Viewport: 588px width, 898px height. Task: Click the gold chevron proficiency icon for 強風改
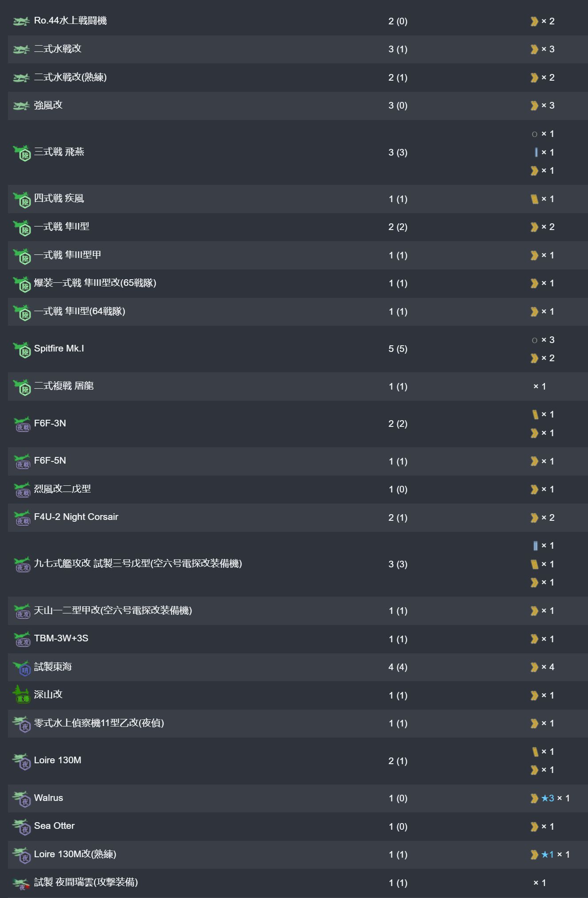[534, 105]
